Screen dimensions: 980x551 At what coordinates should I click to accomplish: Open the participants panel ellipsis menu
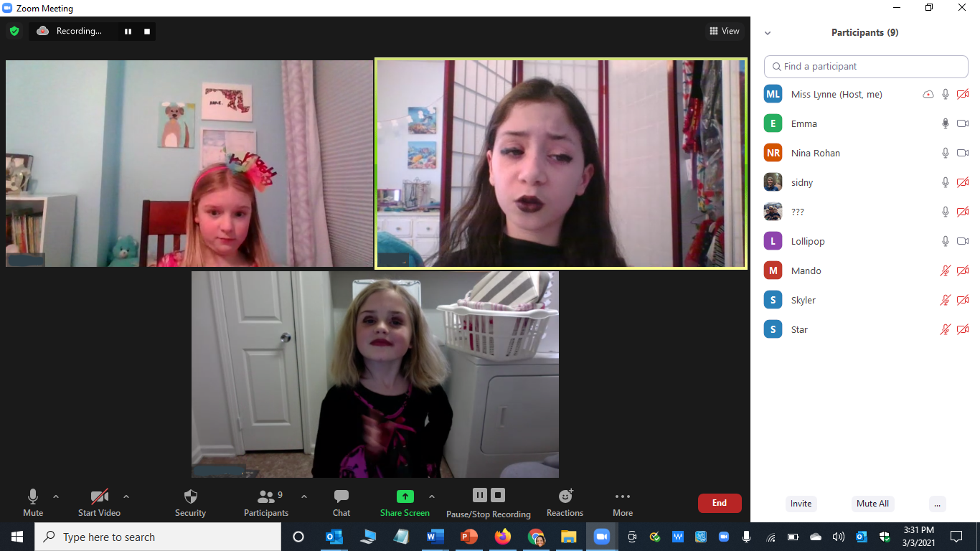click(937, 504)
